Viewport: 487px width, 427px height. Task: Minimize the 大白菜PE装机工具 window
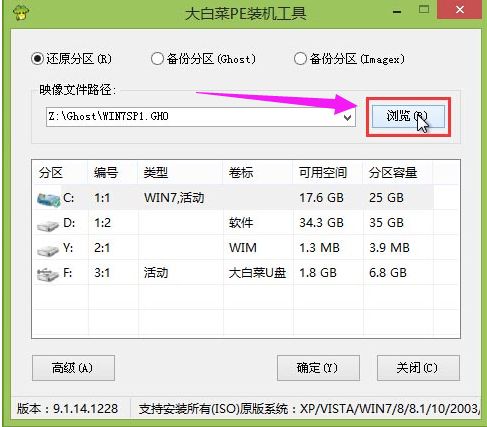[x=397, y=12]
